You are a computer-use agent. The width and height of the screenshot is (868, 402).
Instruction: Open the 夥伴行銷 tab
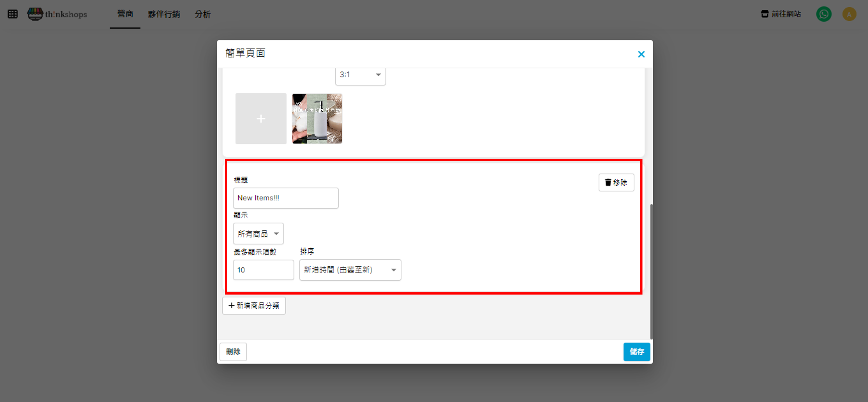(x=164, y=14)
